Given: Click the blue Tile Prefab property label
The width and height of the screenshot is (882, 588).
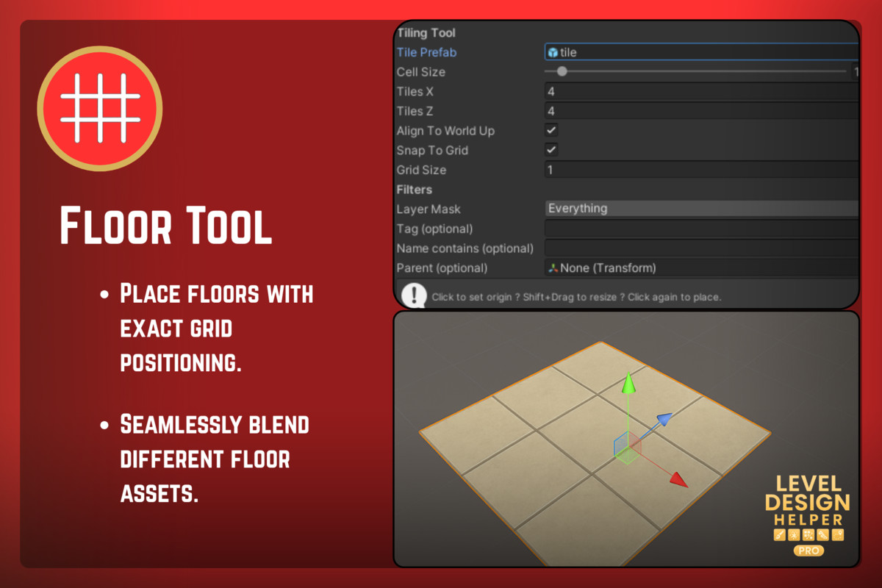Looking at the screenshot, I should pos(426,52).
